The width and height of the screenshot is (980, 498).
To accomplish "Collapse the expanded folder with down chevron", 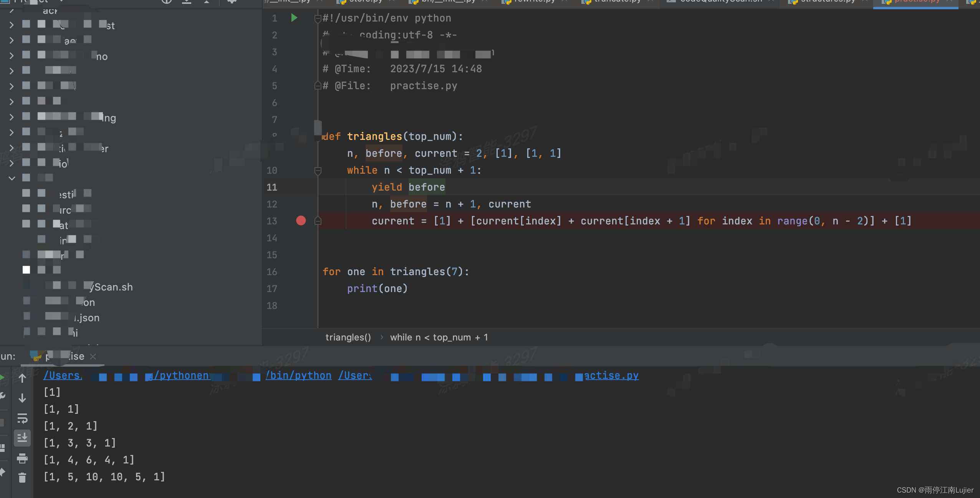I will click(x=12, y=178).
